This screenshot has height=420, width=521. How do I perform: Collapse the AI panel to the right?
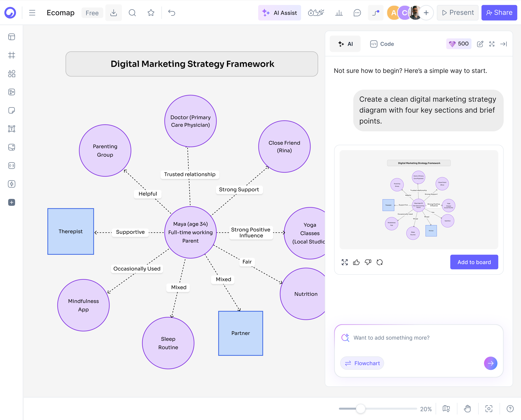click(504, 44)
